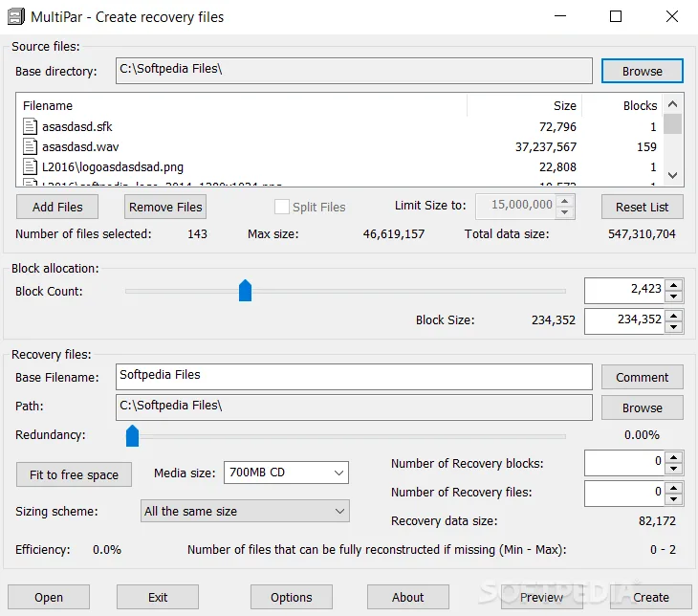Browse for the recovery files path
The height and width of the screenshot is (616, 698).
pyautogui.click(x=643, y=407)
